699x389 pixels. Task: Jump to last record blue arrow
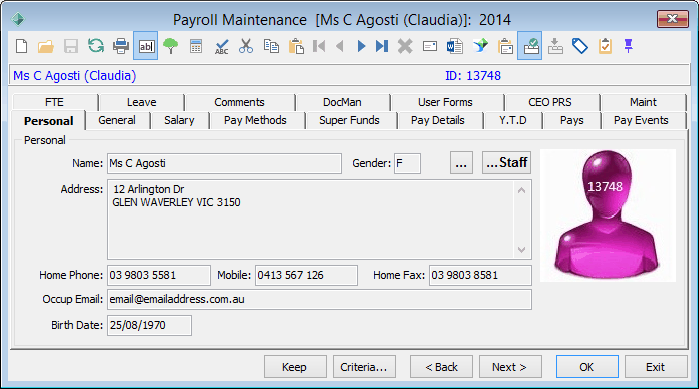click(382, 46)
